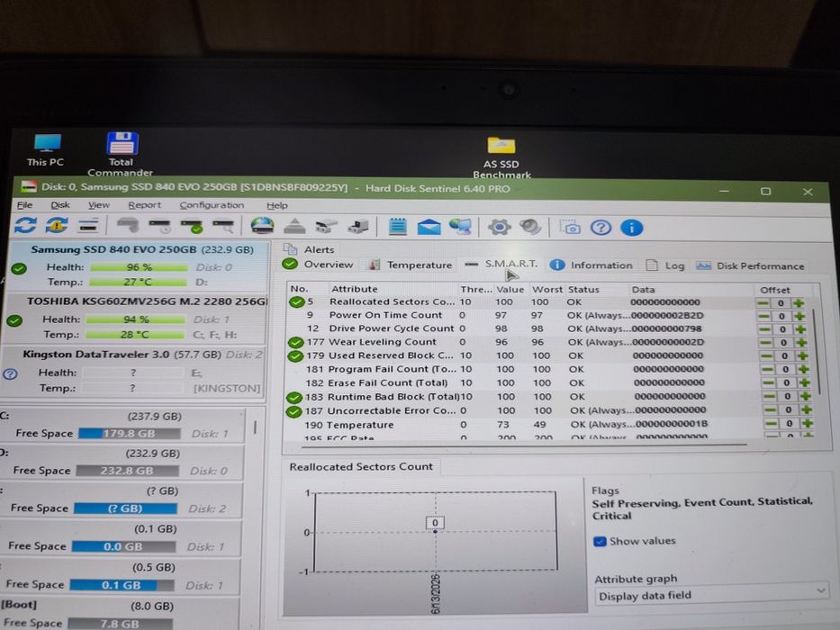Click the question mark help icon
The height and width of the screenshot is (630, 840).
point(601,228)
